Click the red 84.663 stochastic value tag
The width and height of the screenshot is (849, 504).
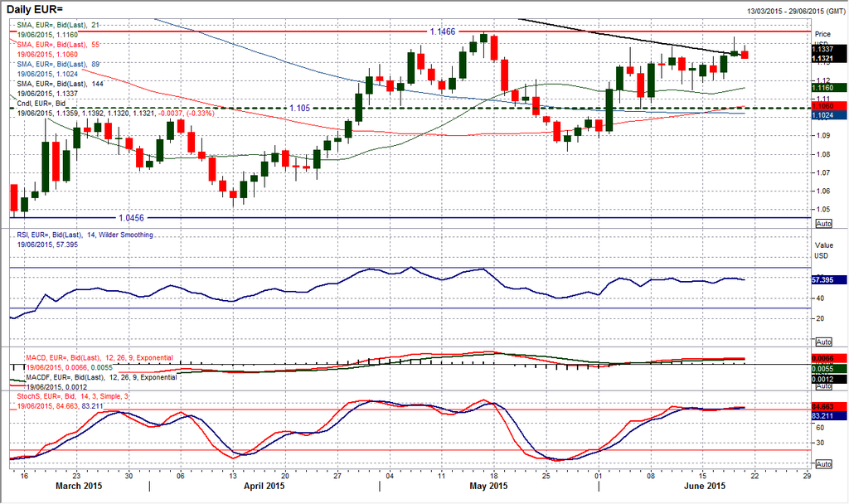pos(829,406)
